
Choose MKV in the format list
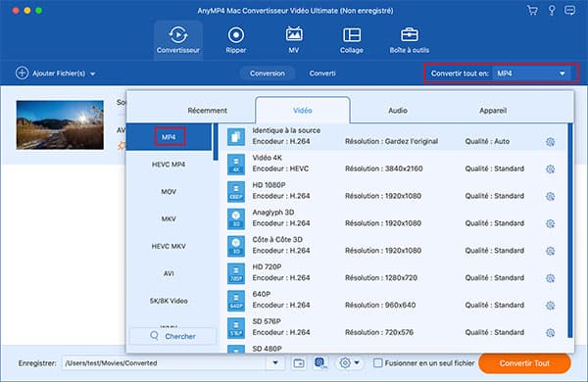point(169,219)
